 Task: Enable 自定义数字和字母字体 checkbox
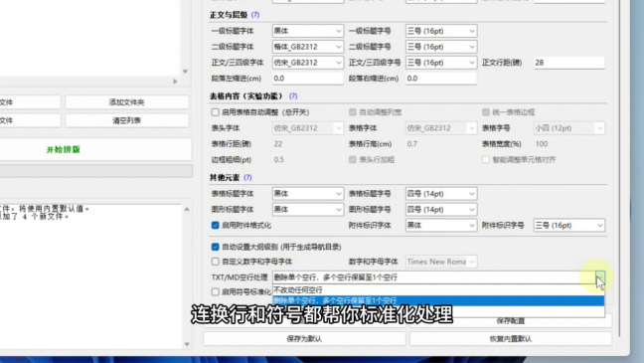point(216,262)
